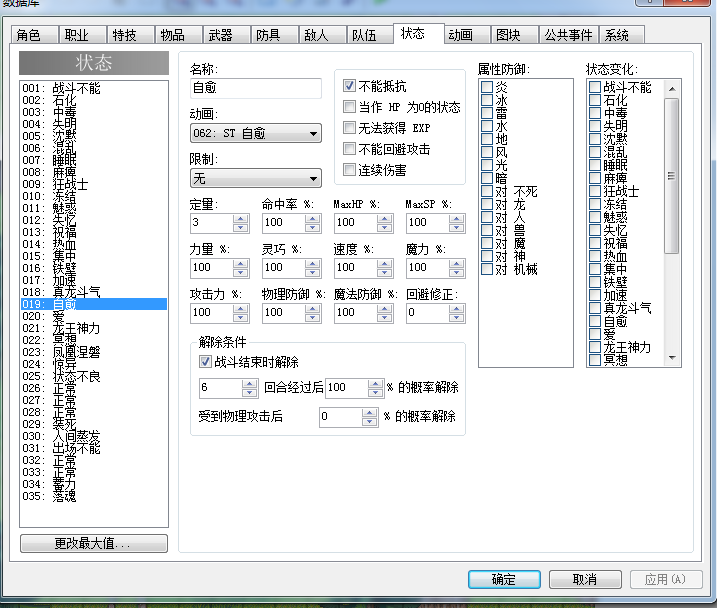Select state 003: 中毒
The height and width of the screenshot is (608, 717).
[94, 112]
